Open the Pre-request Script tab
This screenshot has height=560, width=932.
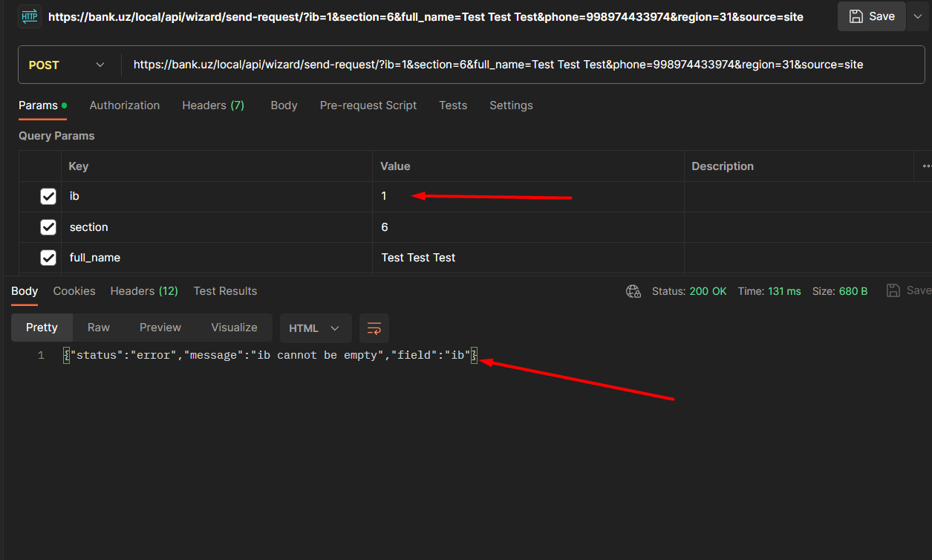pos(368,105)
